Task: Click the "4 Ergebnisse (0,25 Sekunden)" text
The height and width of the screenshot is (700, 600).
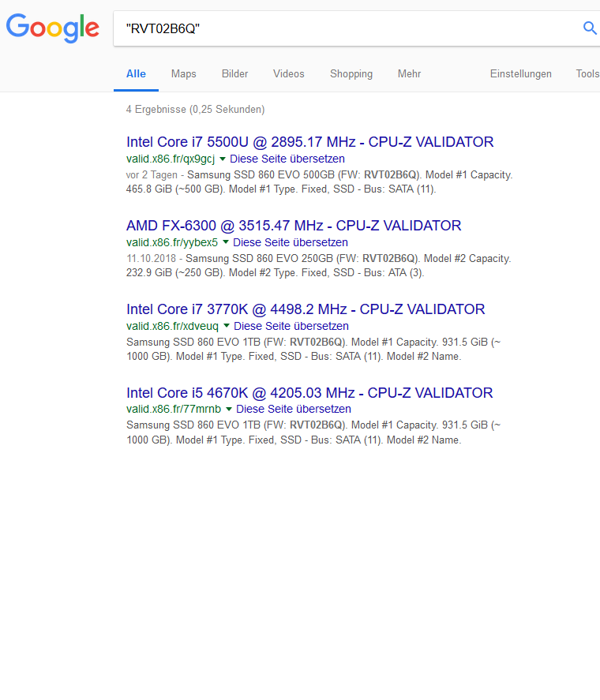Action: tap(195, 110)
